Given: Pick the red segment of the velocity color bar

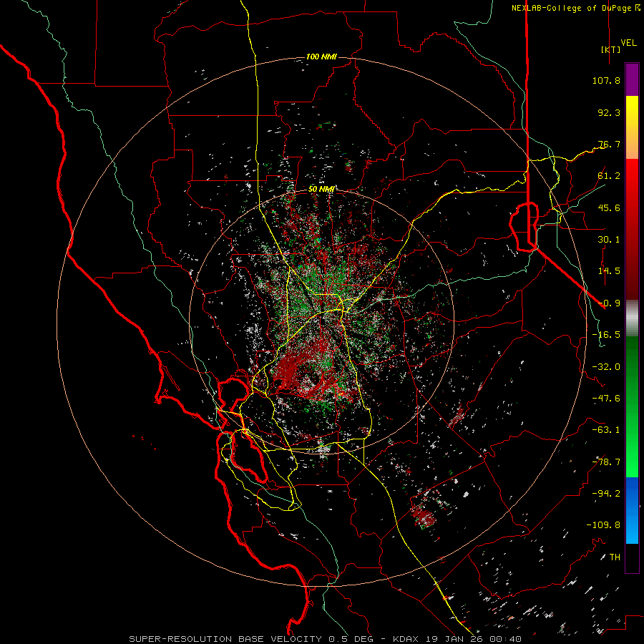Looking at the screenshot, I should coord(632,229).
